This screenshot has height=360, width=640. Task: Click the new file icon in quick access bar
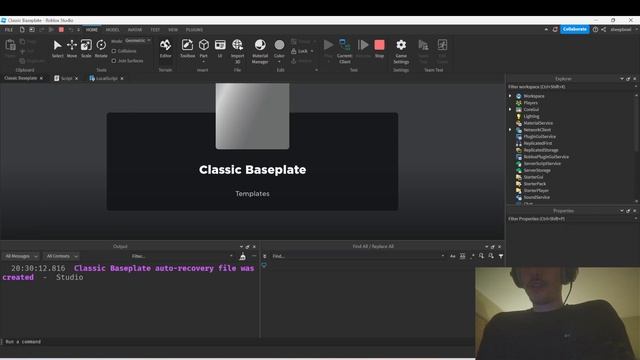coord(22,30)
